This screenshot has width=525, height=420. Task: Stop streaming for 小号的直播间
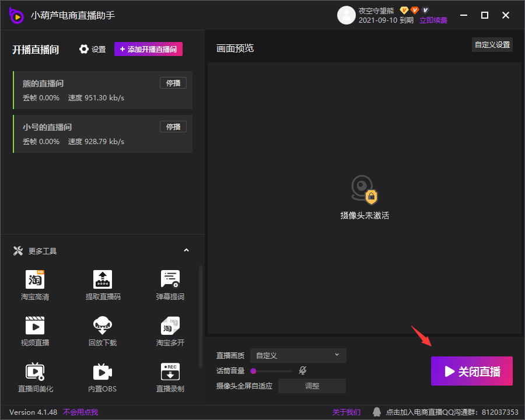click(173, 127)
